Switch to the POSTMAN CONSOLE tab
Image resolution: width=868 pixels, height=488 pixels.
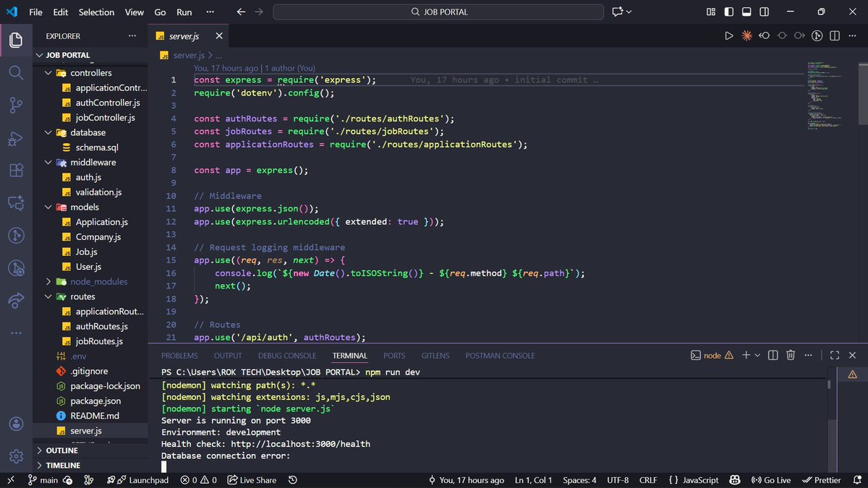500,356
